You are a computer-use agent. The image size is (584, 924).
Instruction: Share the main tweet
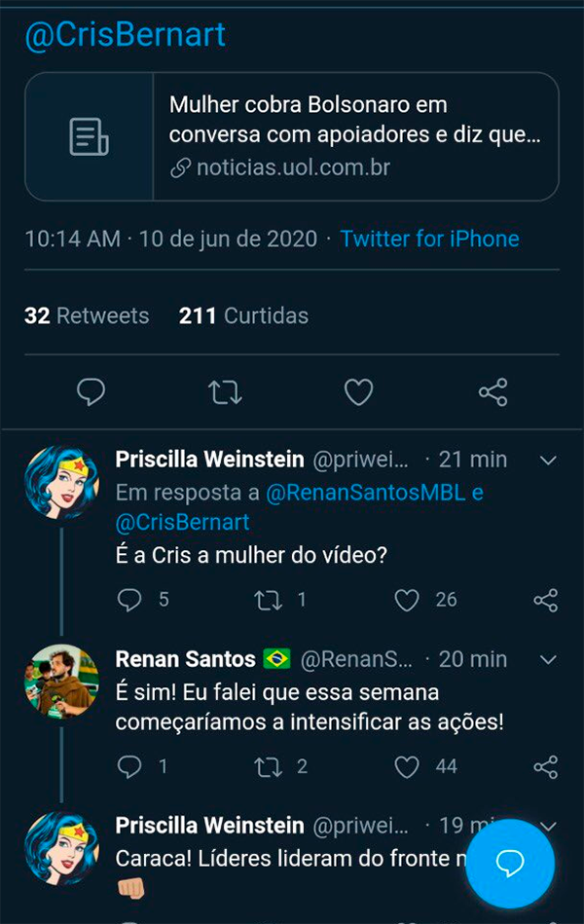[493, 392]
